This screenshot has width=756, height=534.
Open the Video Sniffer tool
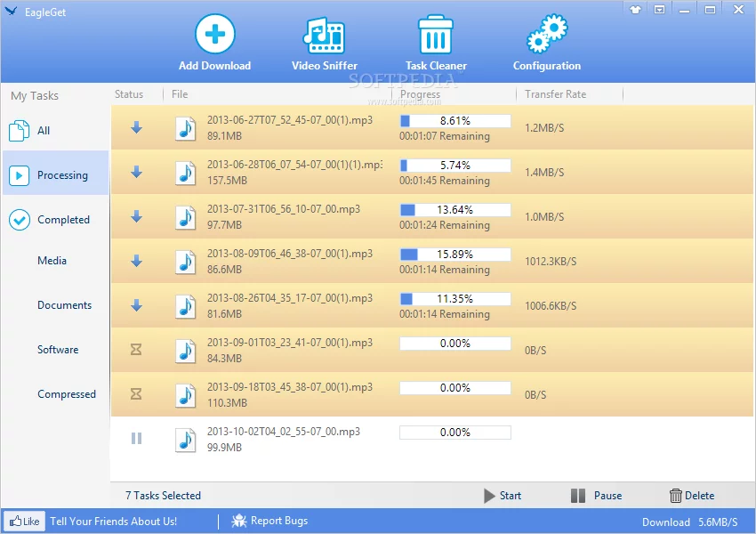[324, 36]
